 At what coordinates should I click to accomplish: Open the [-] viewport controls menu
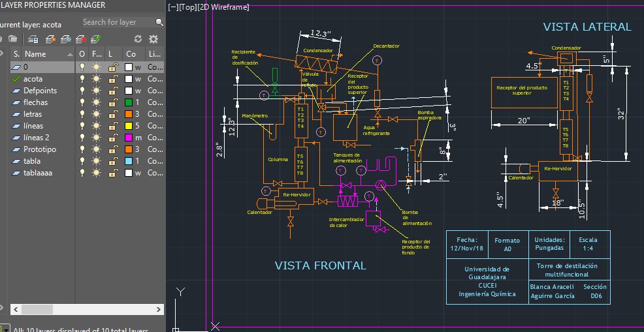tap(173, 7)
